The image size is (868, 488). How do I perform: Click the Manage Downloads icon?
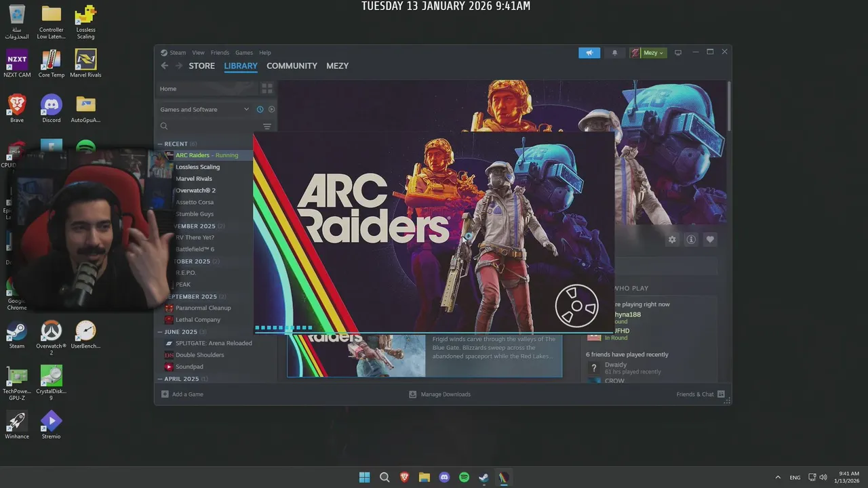pyautogui.click(x=412, y=394)
